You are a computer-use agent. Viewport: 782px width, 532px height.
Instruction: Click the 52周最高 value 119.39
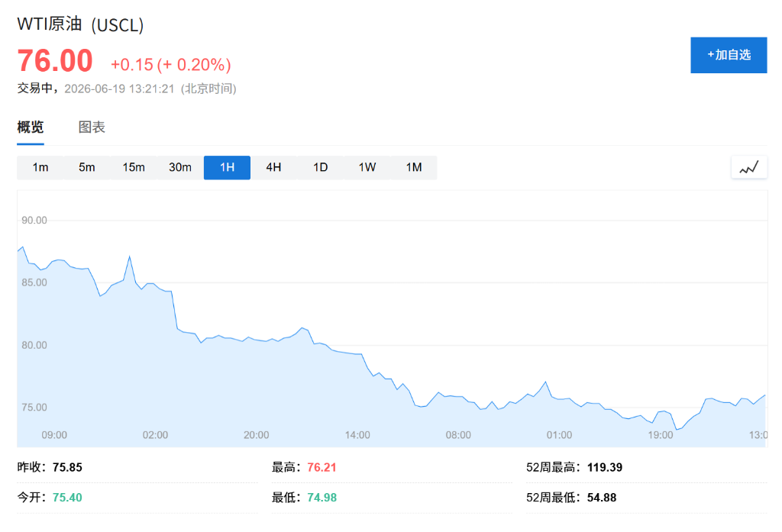click(605, 467)
